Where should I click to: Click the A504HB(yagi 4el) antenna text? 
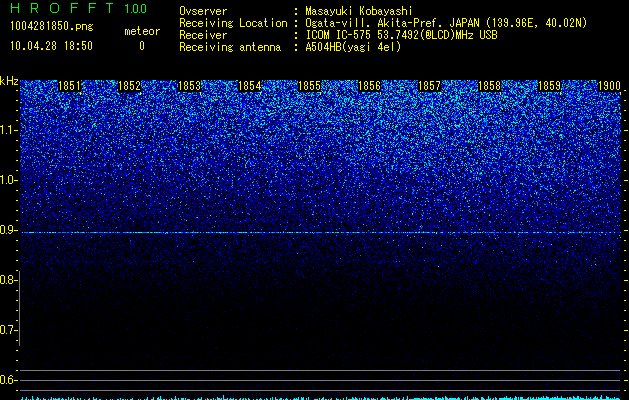[353, 47]
